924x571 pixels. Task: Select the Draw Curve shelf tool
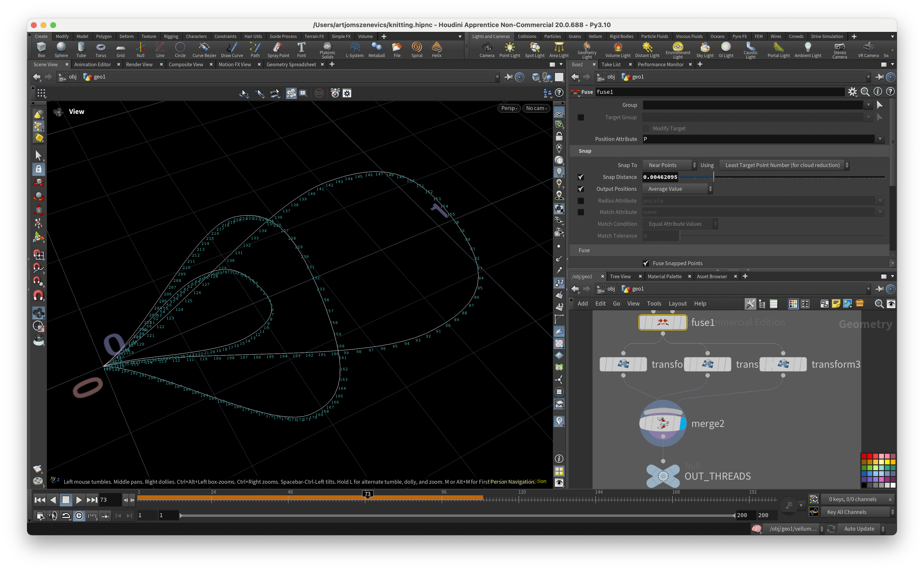coord(232,50)
